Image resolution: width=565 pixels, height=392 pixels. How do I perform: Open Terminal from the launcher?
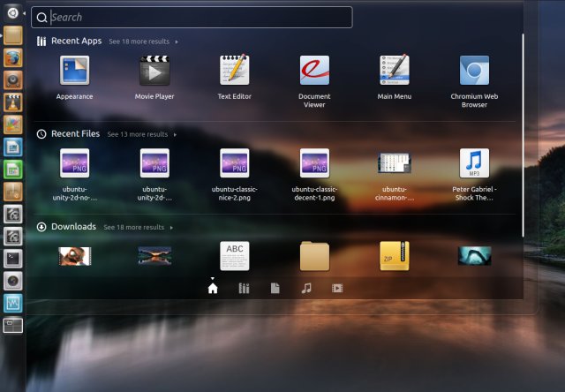point(13,259)
